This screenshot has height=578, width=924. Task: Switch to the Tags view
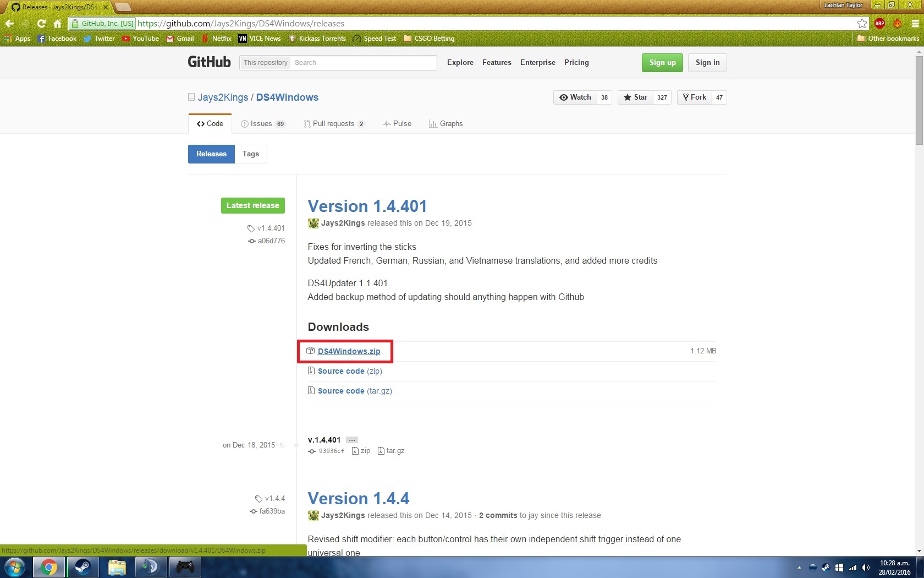click(x=251, y=154)
